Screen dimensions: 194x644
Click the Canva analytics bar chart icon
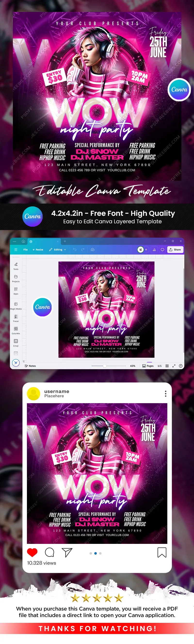(x=154, y=250)
